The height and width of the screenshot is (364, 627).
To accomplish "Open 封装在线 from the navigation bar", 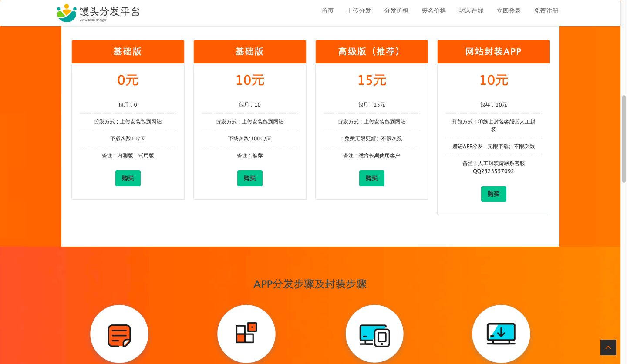I will [471, 11].
